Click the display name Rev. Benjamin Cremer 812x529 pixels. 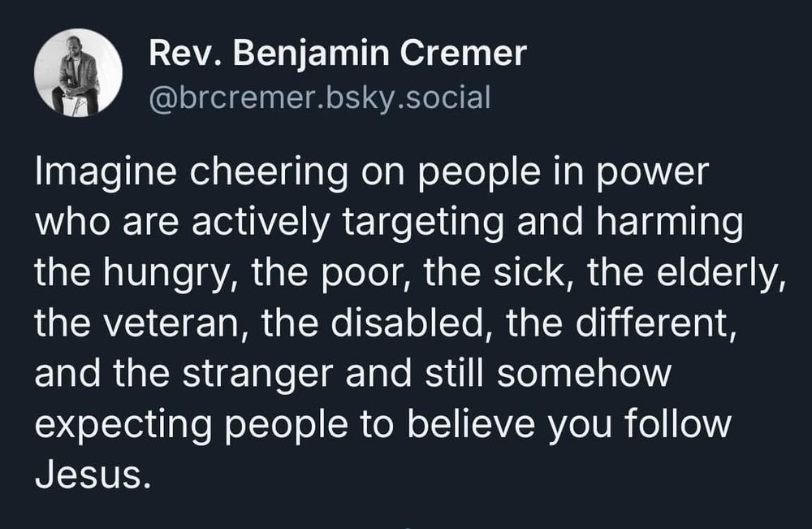click(x=338, y=54)
